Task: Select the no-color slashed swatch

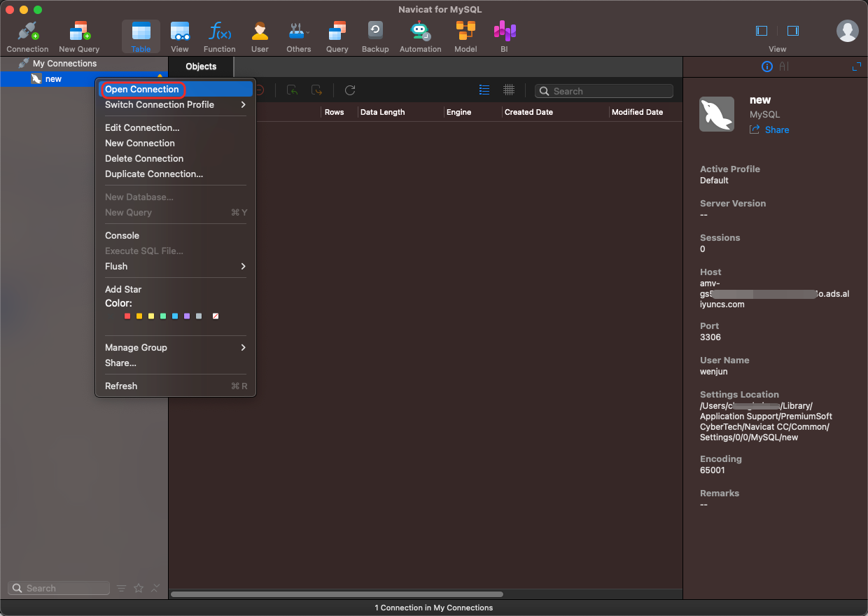Action: click(x=216, y=316)
